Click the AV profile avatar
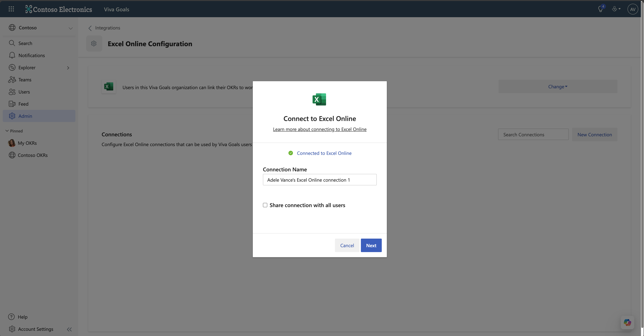 click(x=633, y=9)
